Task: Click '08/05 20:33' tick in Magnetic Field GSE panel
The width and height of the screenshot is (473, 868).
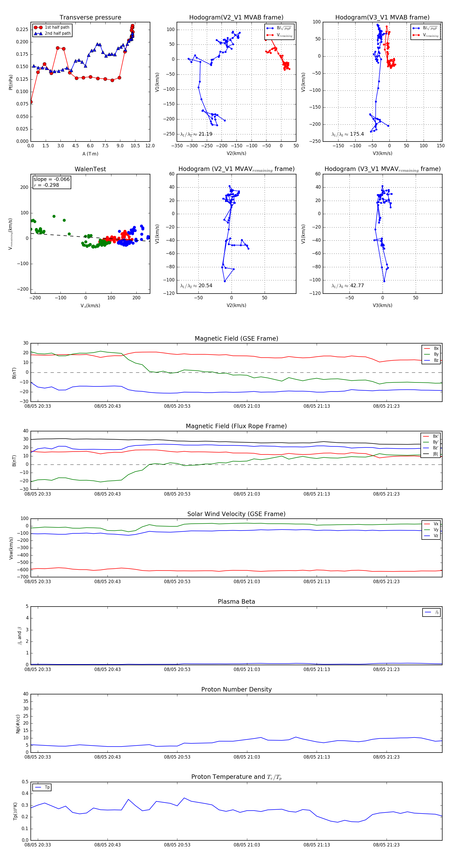Action: (x=38, y=406)
